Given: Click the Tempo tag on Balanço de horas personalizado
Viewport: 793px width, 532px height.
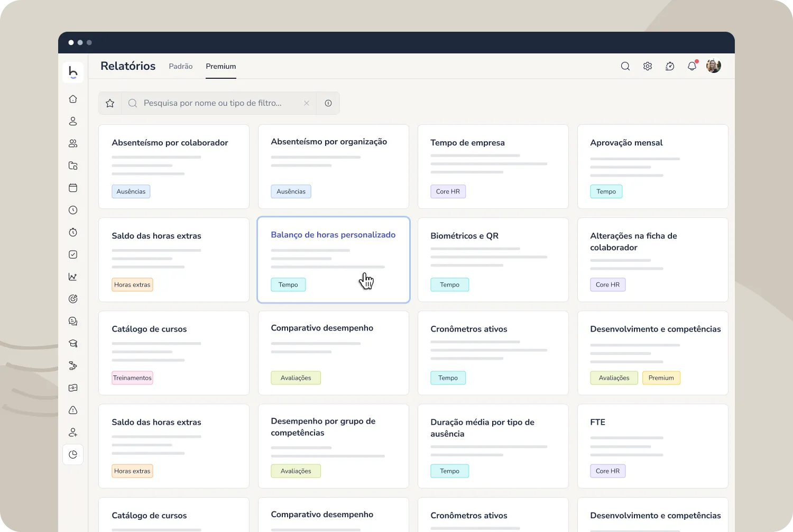Looking at the screenshot, I should [x=289, y=285].
